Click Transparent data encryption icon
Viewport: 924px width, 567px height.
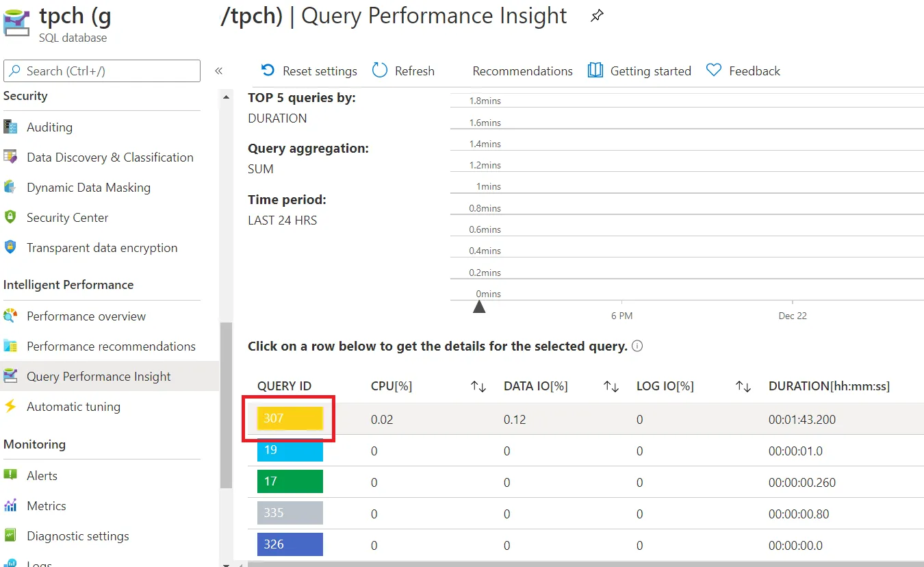click(x=10, y=247)
